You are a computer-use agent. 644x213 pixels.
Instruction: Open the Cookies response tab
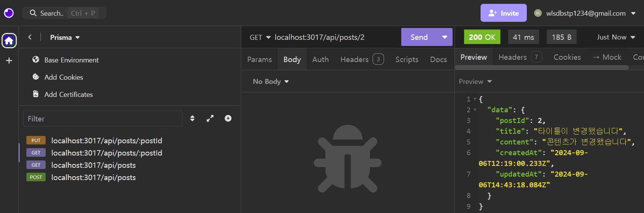[x=567, y=57]
